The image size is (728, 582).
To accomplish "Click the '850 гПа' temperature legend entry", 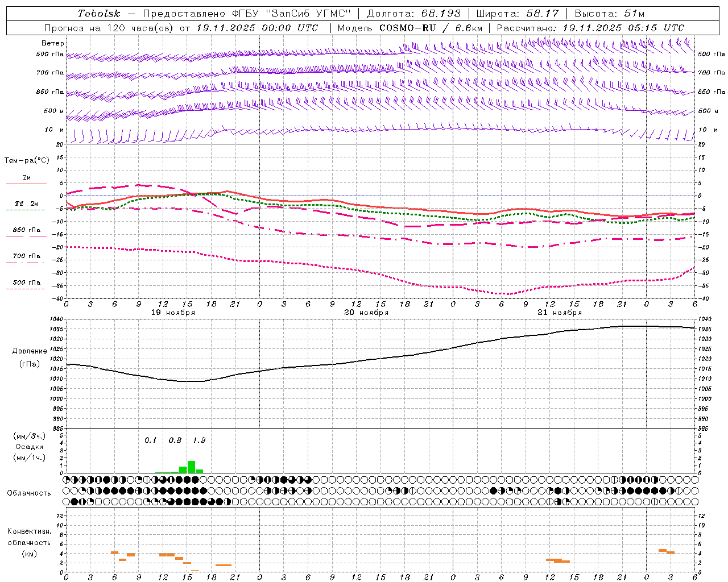I will tap(27, 230).
